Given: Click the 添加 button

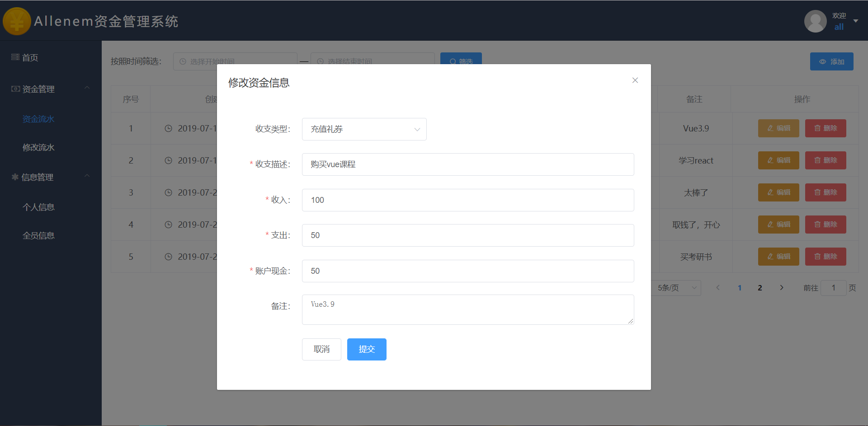Looking at the screenshot, I should point(831,61).
